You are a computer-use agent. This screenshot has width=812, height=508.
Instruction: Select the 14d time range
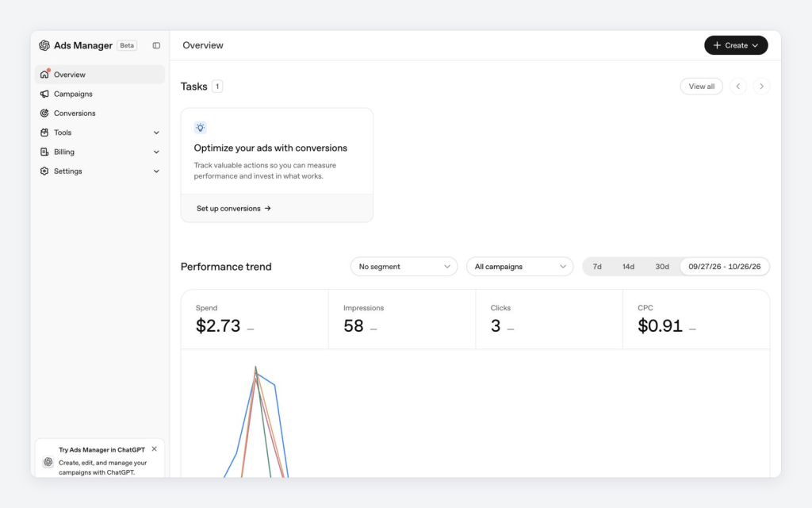click(628, 267)
